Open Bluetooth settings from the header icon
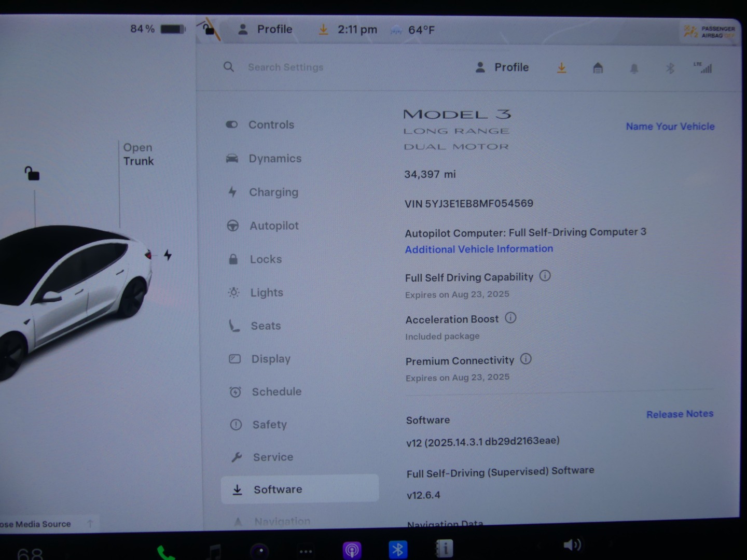747x560 pixels. 670,68
